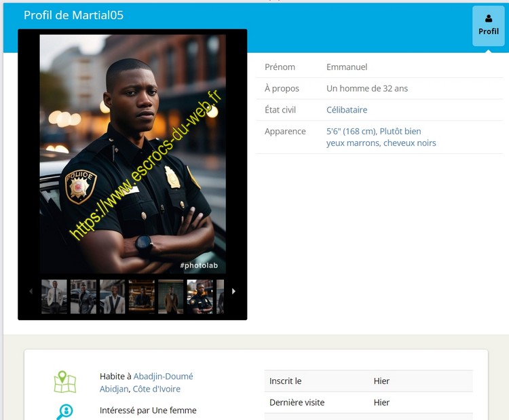Select first thumbnail with white suit

pos(54,297)
